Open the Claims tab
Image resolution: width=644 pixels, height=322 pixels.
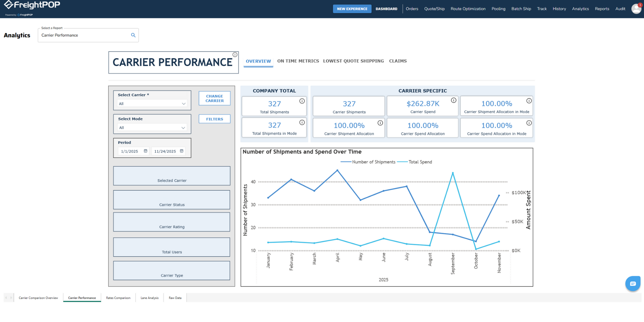[x=398, y=61]
